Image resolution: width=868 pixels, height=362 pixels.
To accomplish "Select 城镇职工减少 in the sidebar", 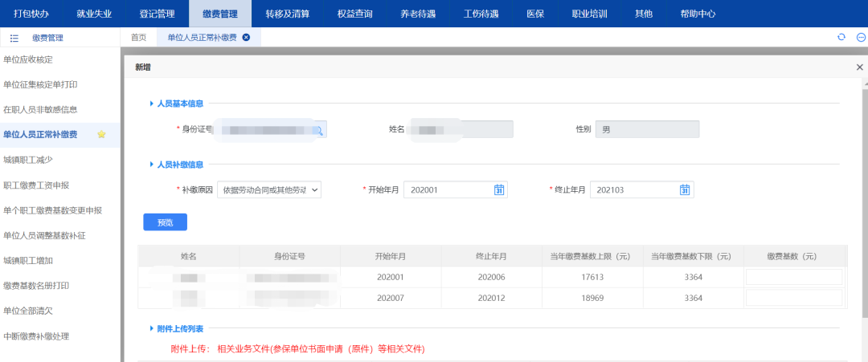I will (28, 160).
